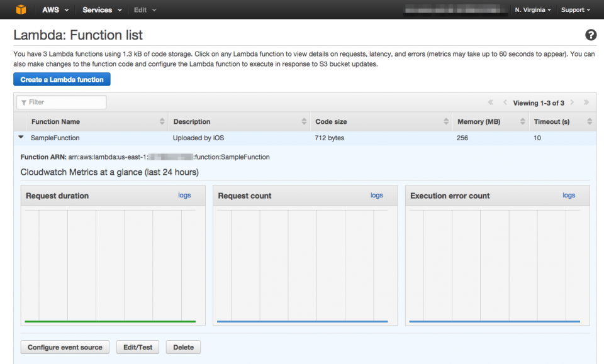Click Configure event source button
This screenshot has height=364, width=604.
65,347
